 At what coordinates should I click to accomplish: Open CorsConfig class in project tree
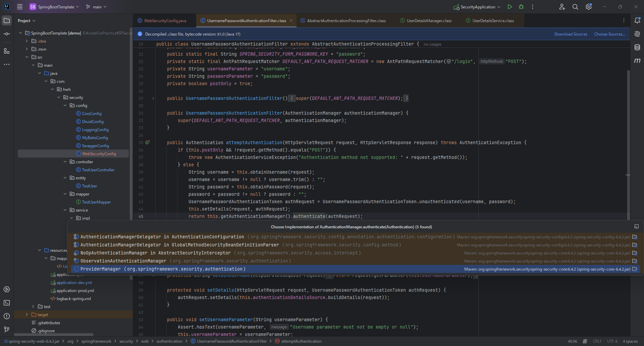92,113
